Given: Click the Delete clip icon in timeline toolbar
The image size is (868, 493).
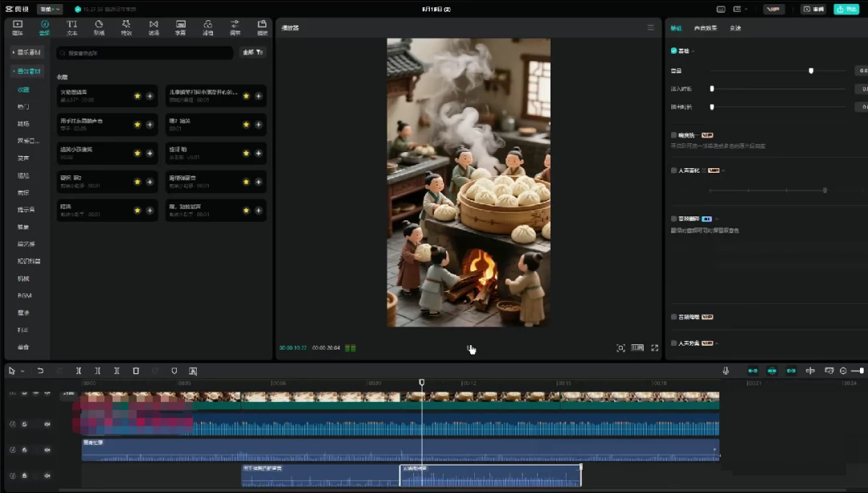Looking at the screenshot, I should click(136, 371).
